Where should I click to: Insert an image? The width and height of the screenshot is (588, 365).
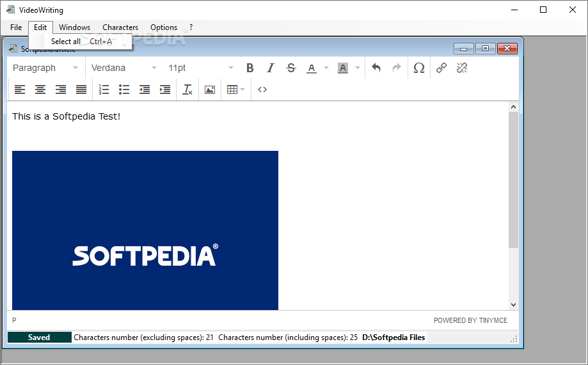210,89
